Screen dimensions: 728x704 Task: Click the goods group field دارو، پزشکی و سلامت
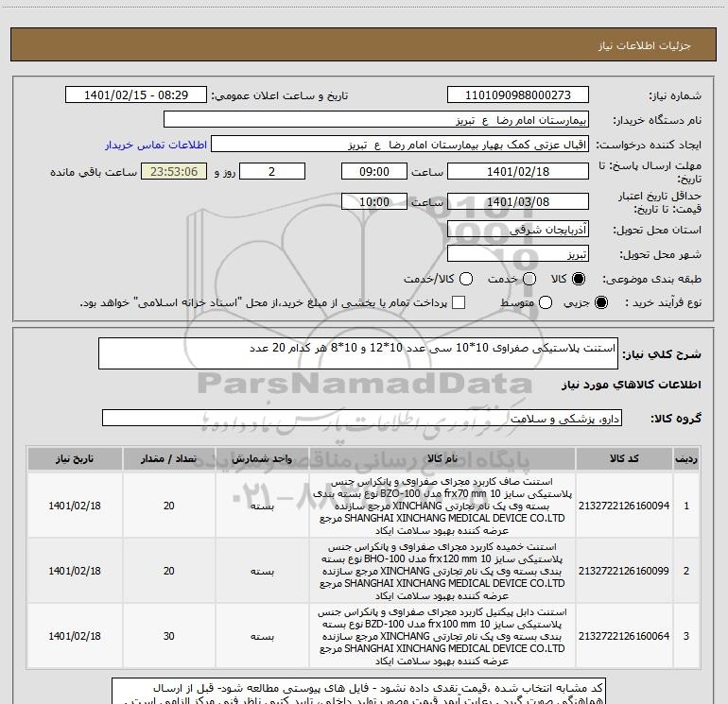click(362, 418)
